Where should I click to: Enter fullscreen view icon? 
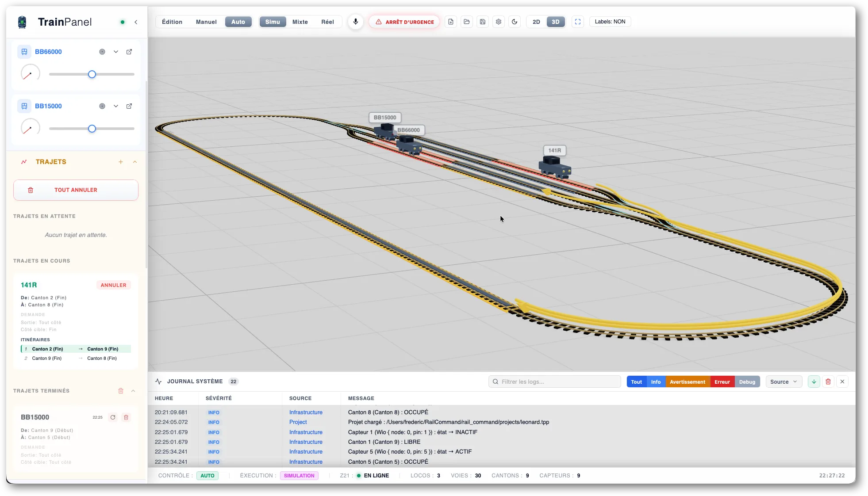(578, 22)
